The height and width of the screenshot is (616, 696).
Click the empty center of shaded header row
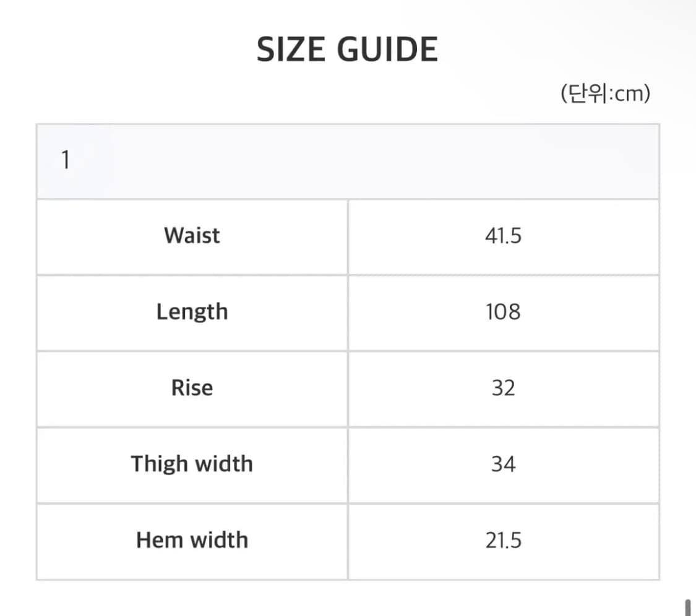pyautogui.click(x=348, y=161)
